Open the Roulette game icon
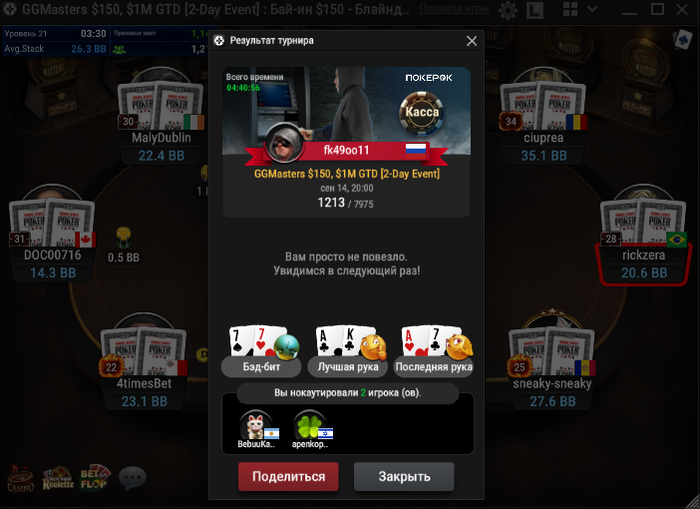This screenshot has height=509, width=700. click(x=58, y=478)
